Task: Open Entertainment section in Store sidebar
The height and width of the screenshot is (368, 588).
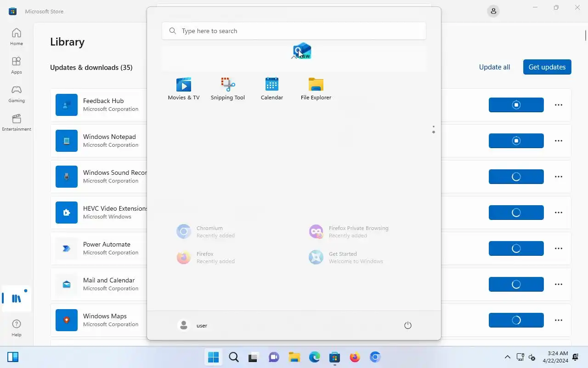Action: pyautogui.click(x=17, y=122)
